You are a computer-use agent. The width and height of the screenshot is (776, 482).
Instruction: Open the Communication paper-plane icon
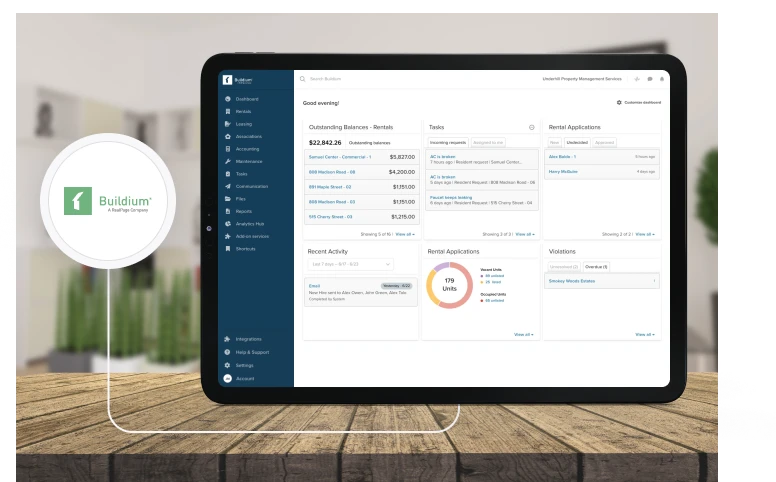click(x=228, y=186)
